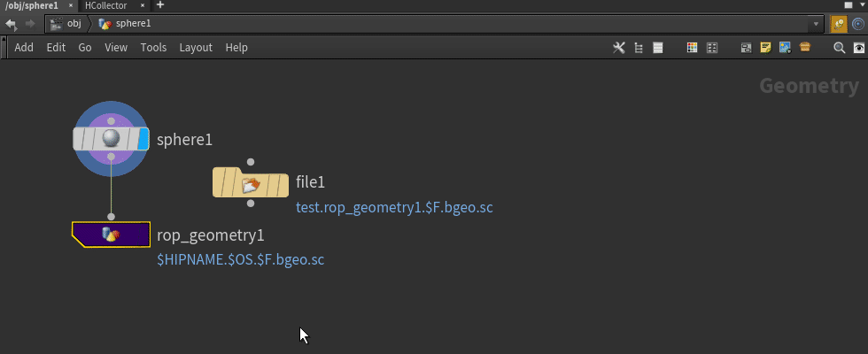Viewport: 868px width, 354px height.
Task: Click the back navigation arrow
Action: tap(11, 24)
